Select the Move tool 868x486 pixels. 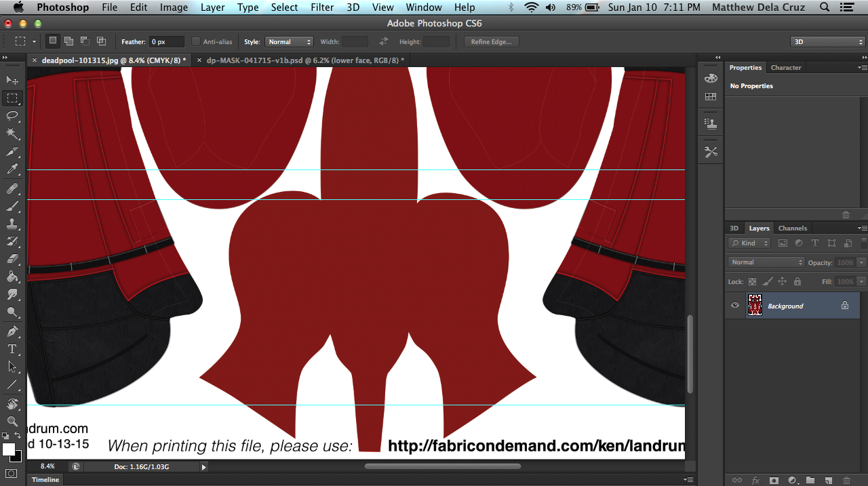click(x=12, y=81)
